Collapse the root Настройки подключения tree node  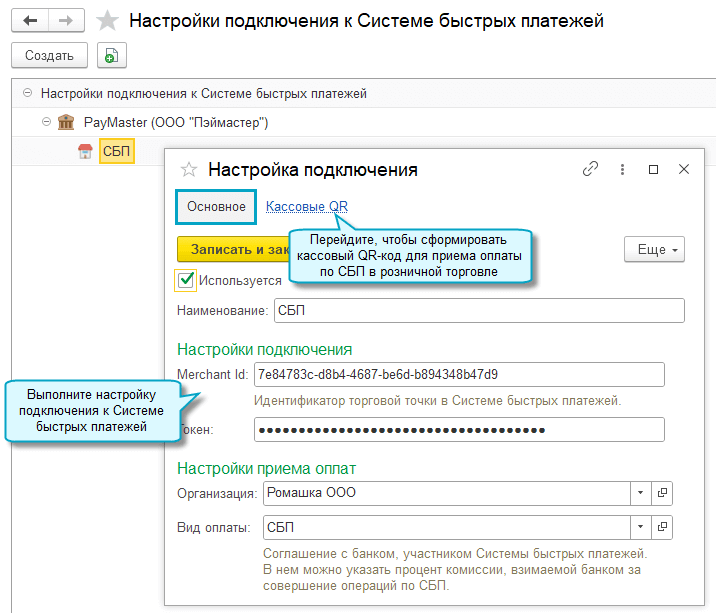click(x=27, y=93)
